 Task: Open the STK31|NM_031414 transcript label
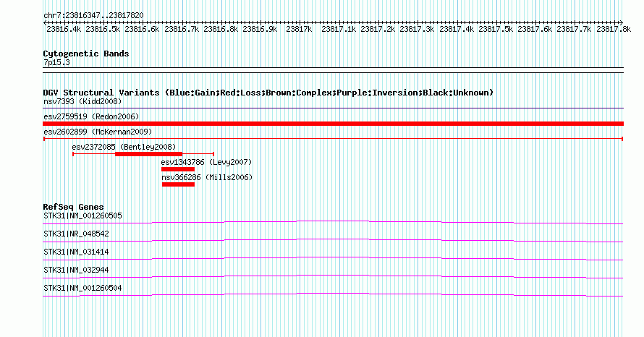pos(76,252)
